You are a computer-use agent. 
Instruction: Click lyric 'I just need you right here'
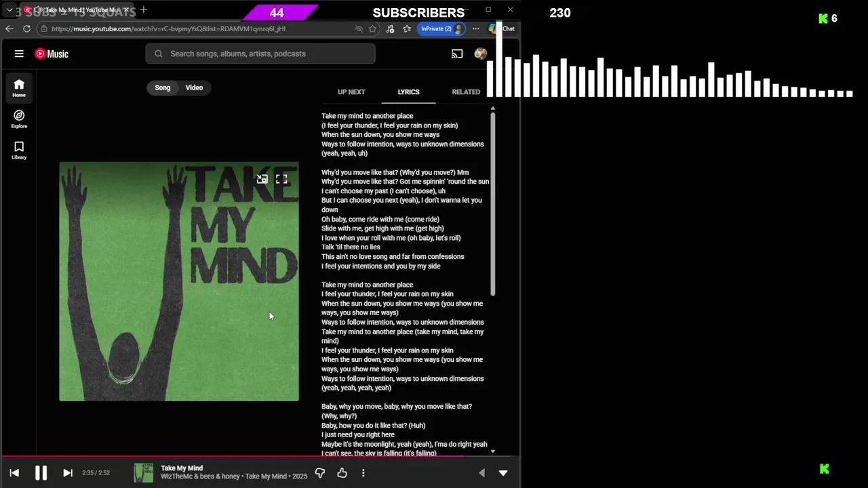(x=358, y=435)
